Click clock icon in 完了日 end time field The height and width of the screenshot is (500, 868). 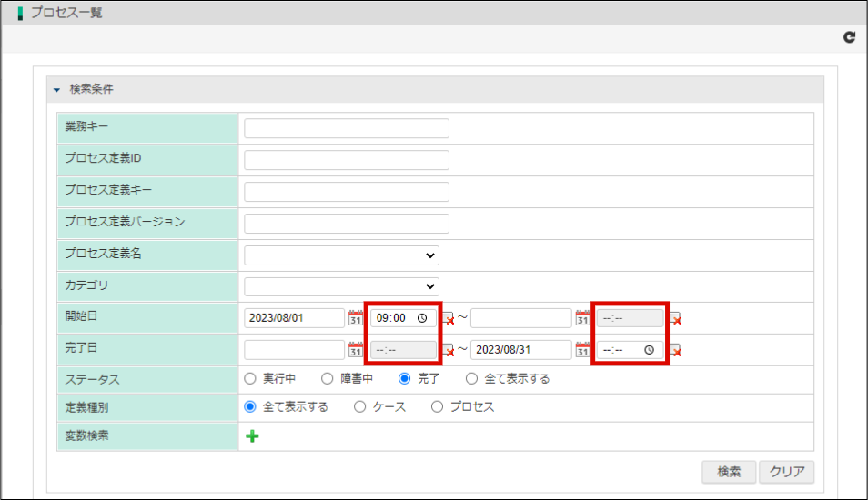[649, 350]
